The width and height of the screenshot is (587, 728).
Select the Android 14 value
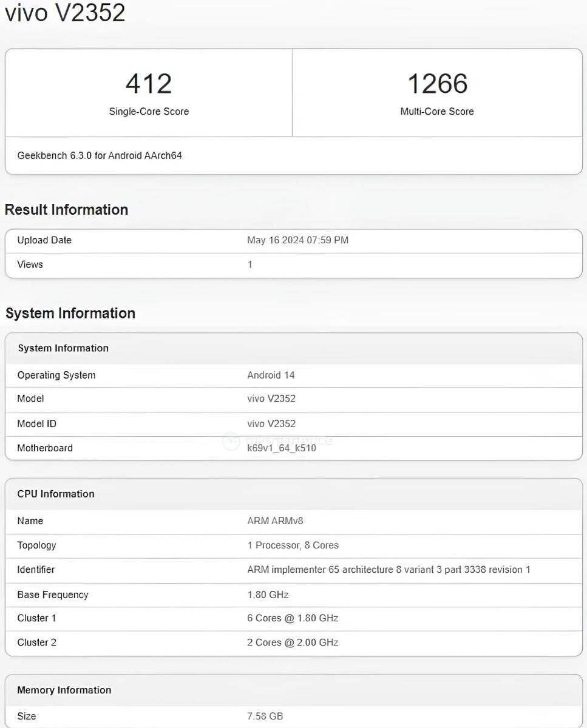coord(271,375)
